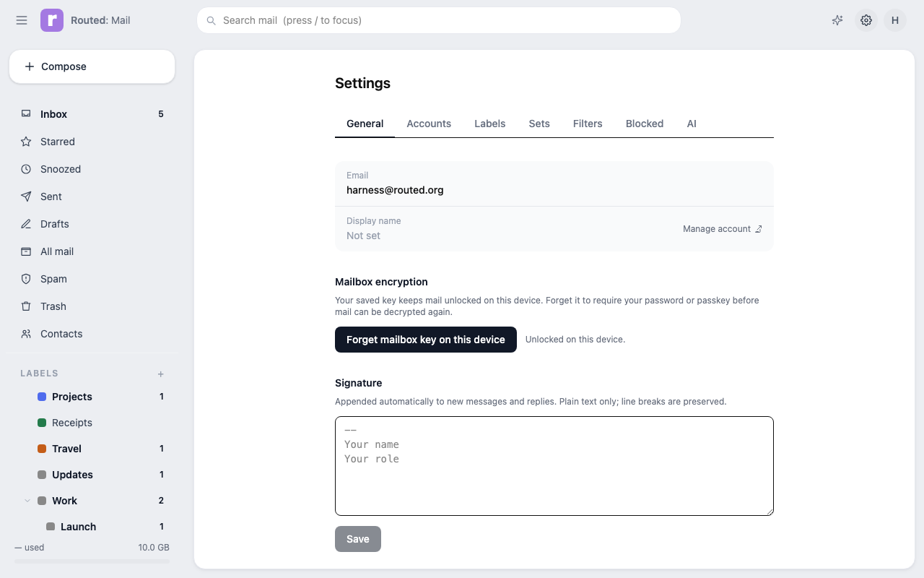Focus the Search mail field
Image resolution: width=924 pixels, height=578 pixels.
[x=439, y=20]
